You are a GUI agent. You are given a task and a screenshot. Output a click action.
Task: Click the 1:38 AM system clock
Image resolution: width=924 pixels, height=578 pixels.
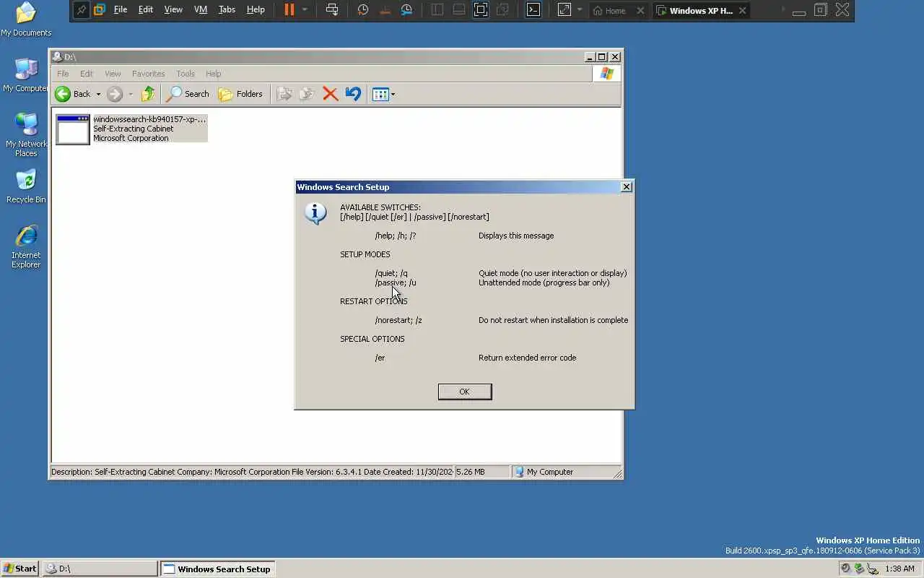pyautogui.click(x=899, y=569)
